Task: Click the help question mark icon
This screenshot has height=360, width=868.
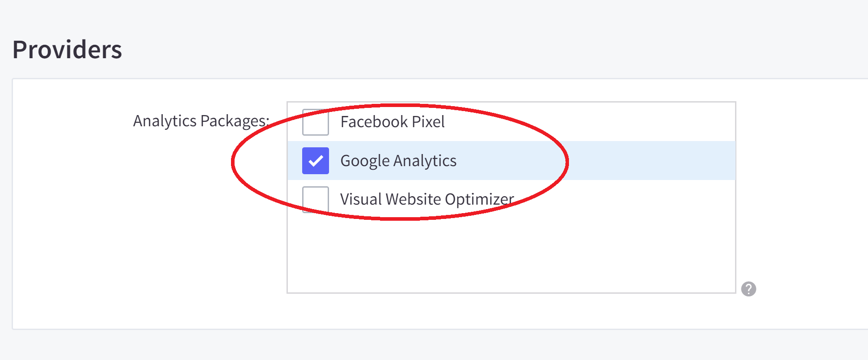Action: click(748, 289)
